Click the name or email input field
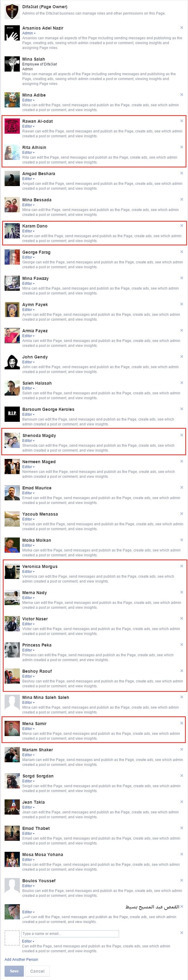 point(70,934)
